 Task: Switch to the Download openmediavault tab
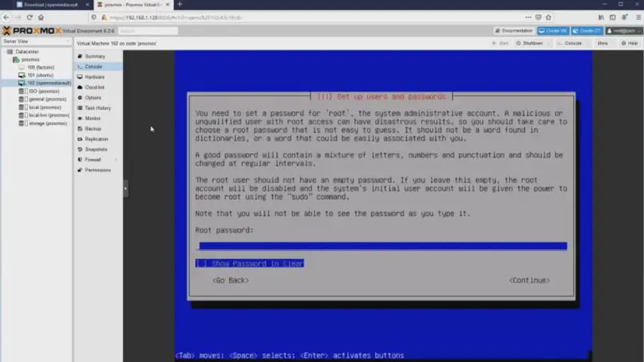click(50, 5)
